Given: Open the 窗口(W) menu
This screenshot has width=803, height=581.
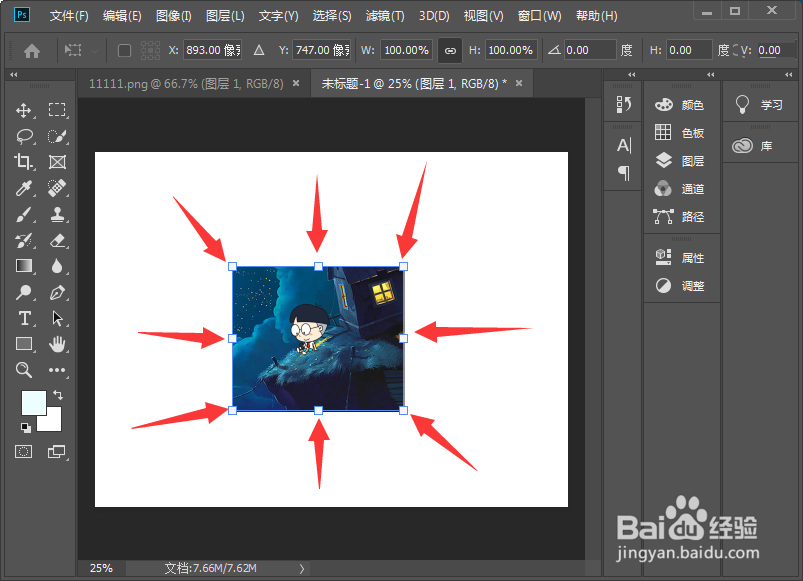Looking at the screenshot, I should point(539,16).
